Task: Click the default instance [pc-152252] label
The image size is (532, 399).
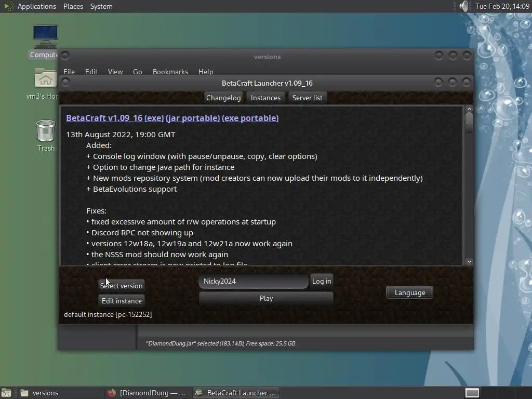Action: [x=108, y=314]
